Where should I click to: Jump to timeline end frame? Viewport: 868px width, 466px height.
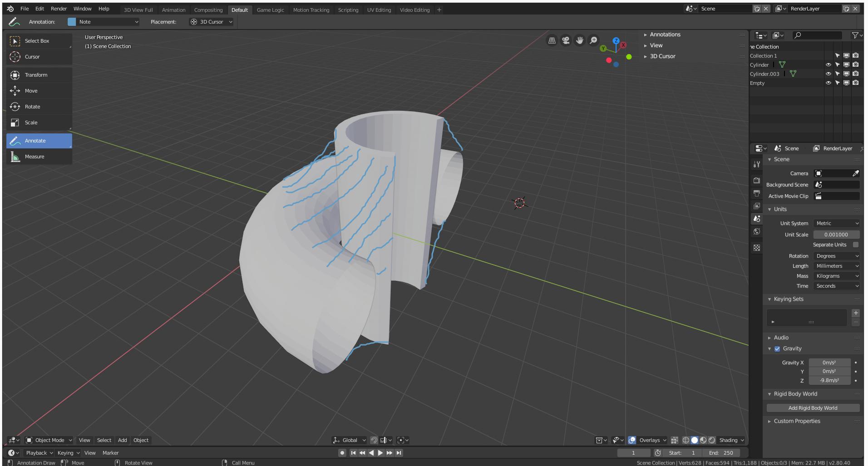pos(399,453)
